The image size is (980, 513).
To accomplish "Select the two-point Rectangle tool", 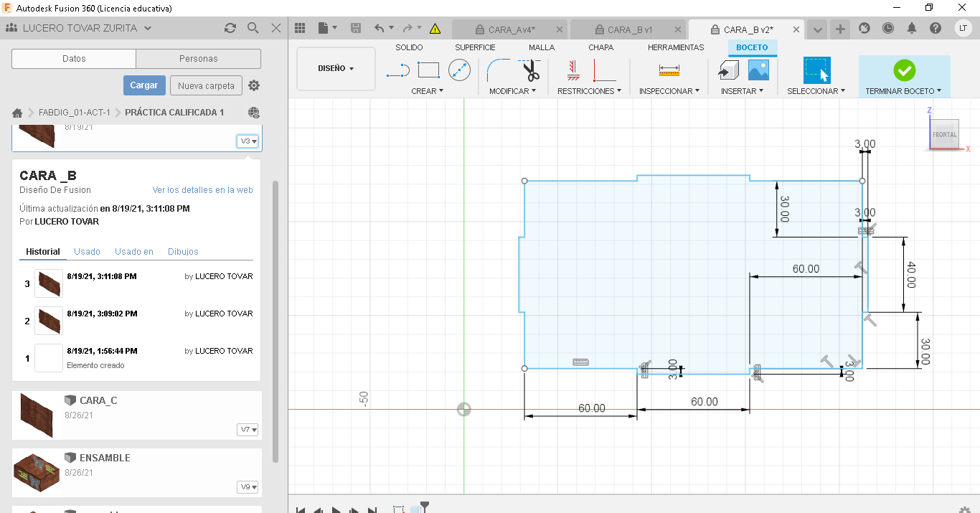I will coord(428,70).
